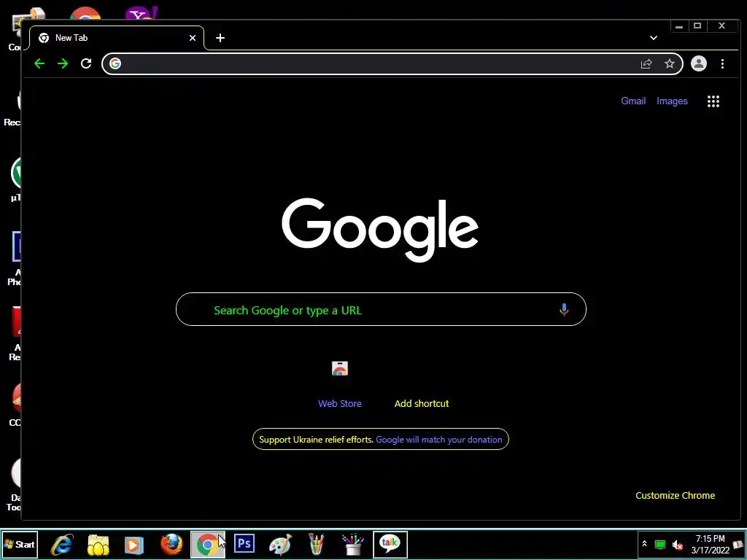Click the muted volume tray icon
747x560 pixels.
677,544
